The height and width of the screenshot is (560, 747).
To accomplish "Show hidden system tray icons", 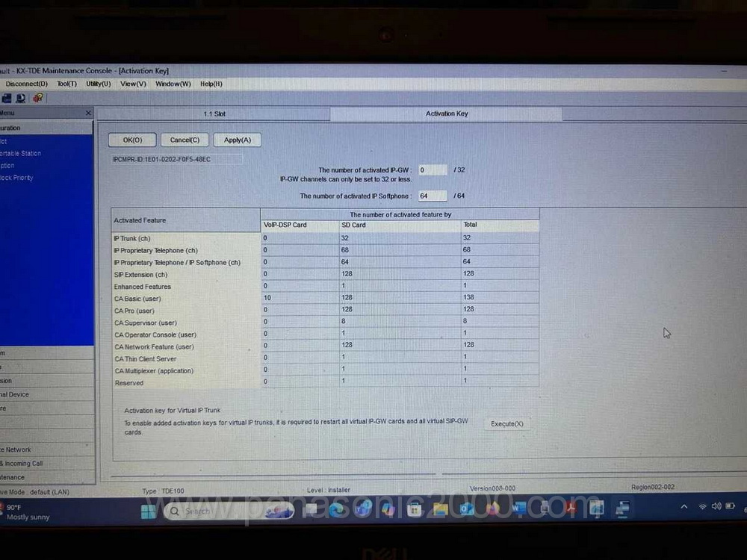I will coord(684,506).
